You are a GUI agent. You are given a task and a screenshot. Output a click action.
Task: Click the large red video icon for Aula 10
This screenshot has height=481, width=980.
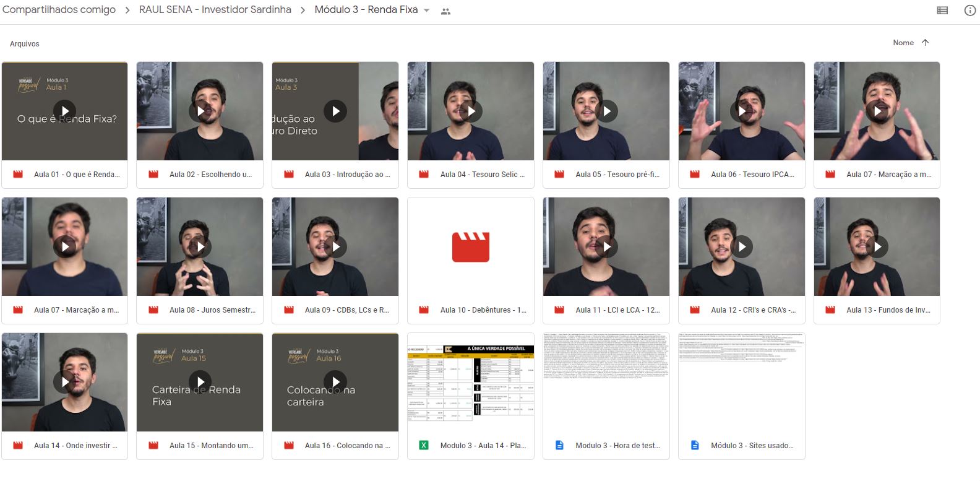click(x=470, y=247)
